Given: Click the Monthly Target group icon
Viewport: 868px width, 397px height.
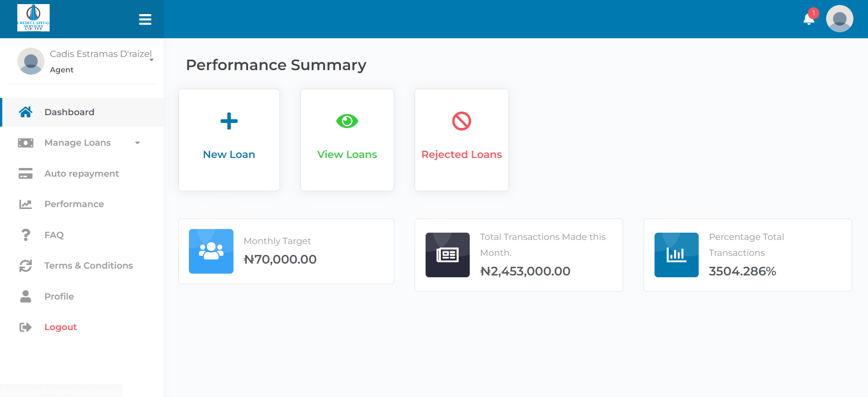Looking at the screenshot, I should [x=211, y=251].
